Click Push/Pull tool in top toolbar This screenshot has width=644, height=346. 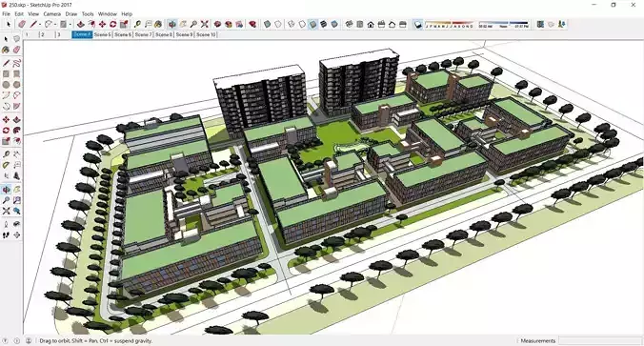click(x=81, y=24)
